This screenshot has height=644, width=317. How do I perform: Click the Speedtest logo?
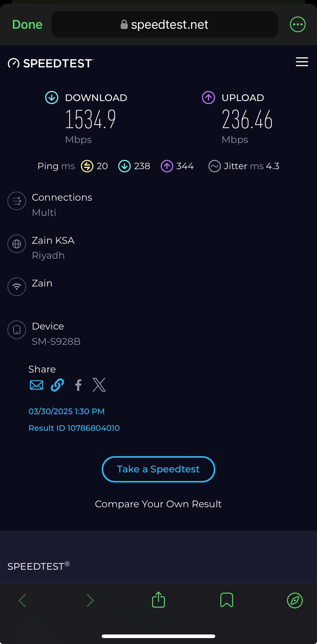[x=51, y=63]
